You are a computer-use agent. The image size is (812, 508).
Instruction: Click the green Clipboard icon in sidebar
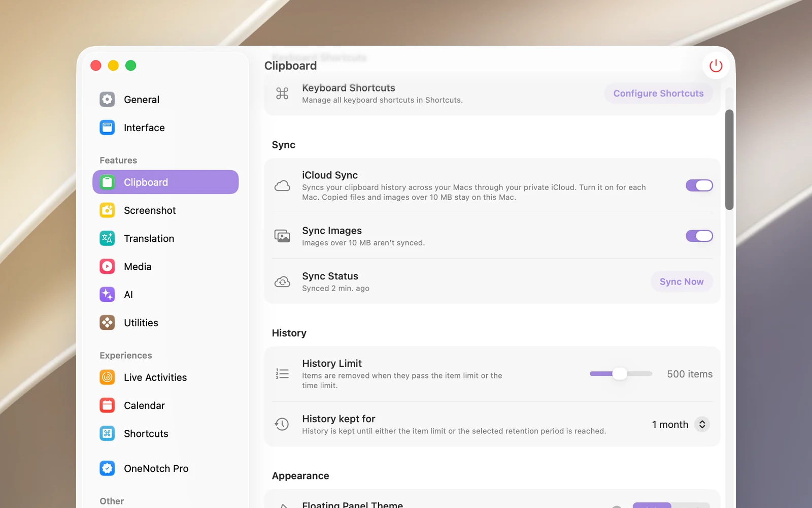107,182
